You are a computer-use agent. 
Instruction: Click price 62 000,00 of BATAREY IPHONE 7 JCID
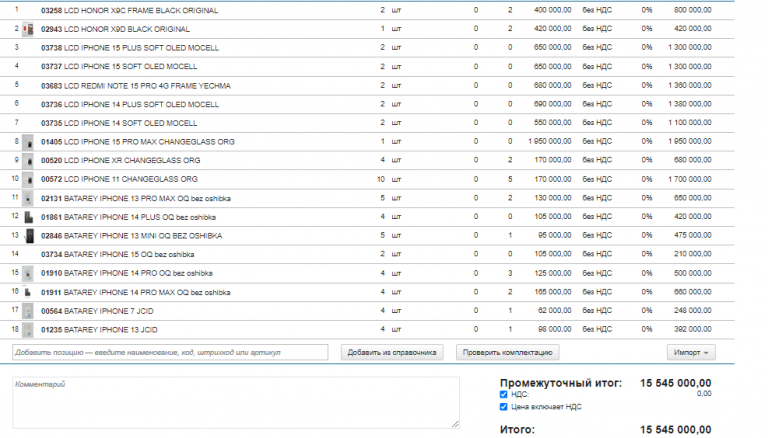click(x=554, y=311)
